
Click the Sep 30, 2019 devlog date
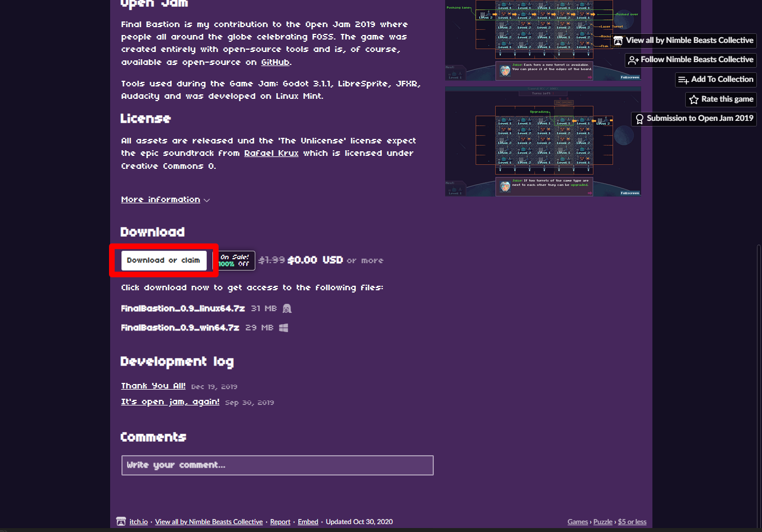pos(250,403)
